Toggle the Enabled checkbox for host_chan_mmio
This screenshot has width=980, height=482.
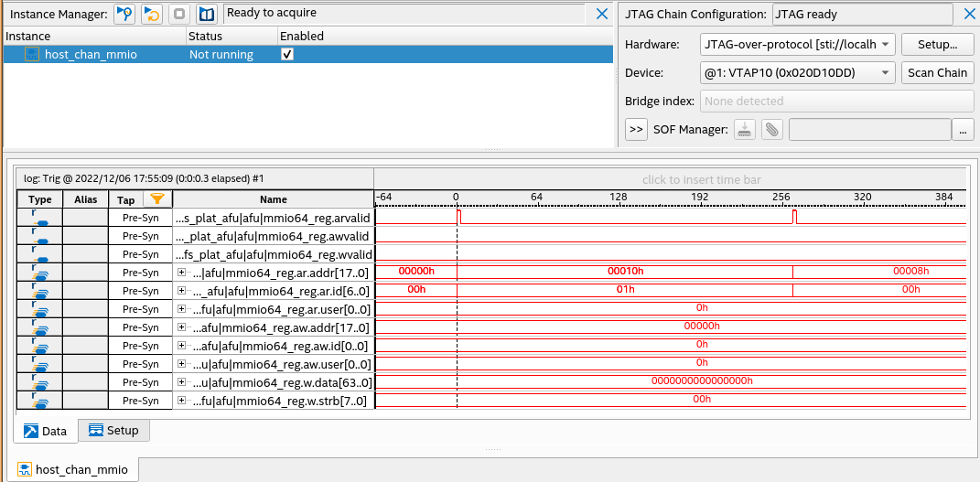287,54
